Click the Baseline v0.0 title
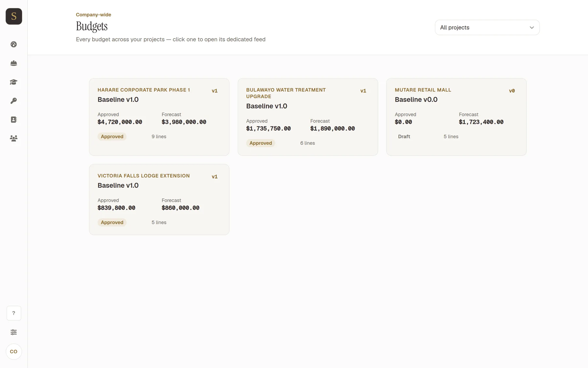 [x=416, y=100]
